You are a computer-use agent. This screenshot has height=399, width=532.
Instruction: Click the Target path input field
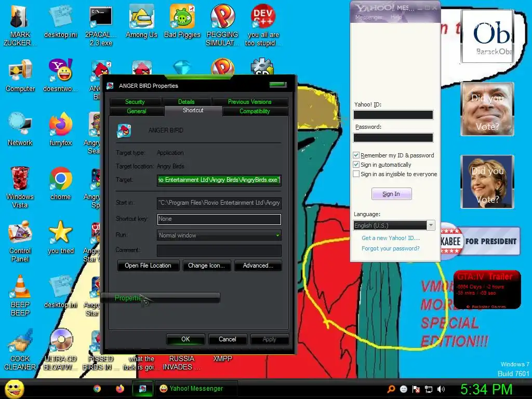pyautogui.click(x=219, y=180)
